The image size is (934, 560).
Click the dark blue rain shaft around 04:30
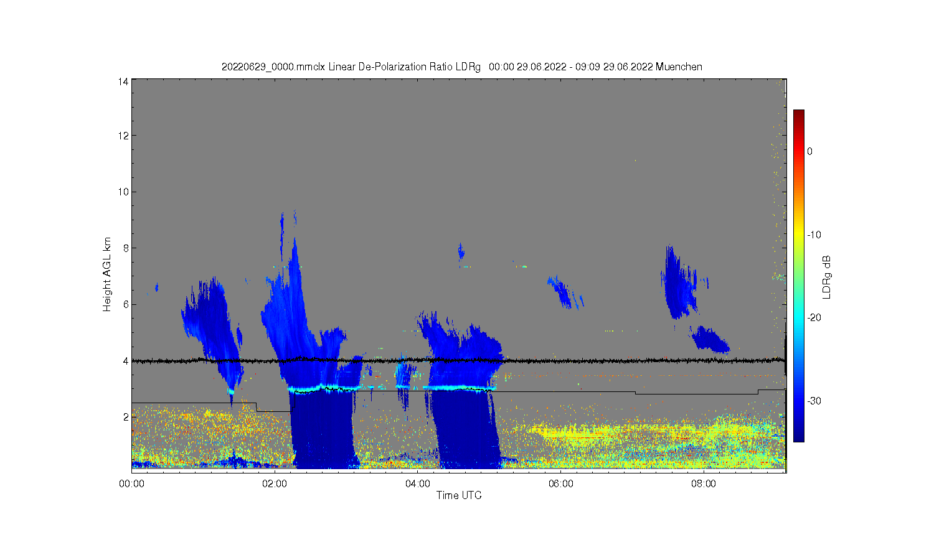click(x=466, y=429)
